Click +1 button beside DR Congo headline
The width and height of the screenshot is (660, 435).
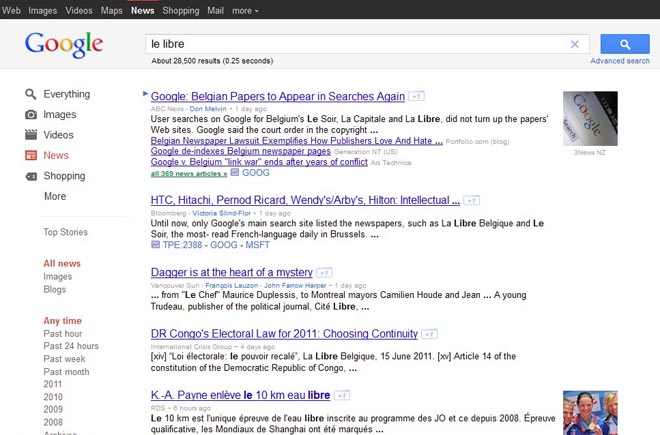(429, 333)
